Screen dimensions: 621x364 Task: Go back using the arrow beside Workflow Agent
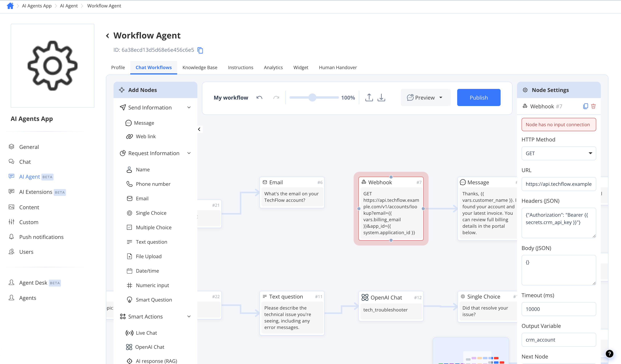click(x=107, y=36)
